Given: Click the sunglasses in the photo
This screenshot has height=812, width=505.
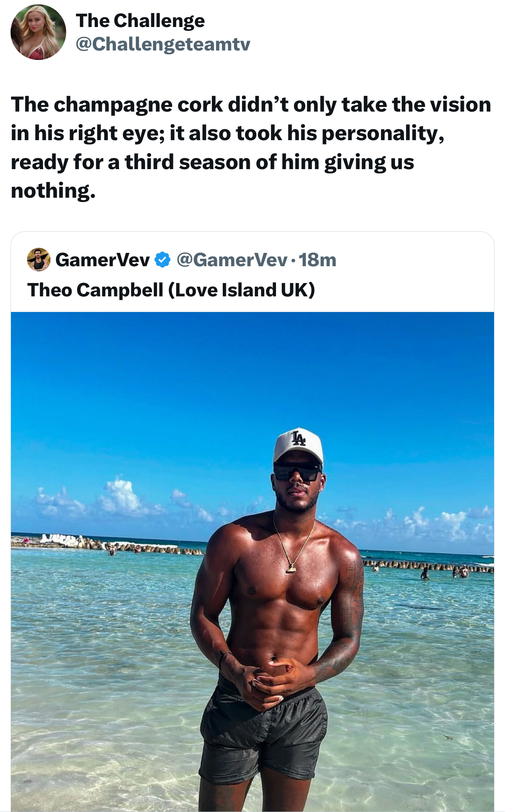Looking at the screenshot, I should pyautogui.click(x=298, y=472).
